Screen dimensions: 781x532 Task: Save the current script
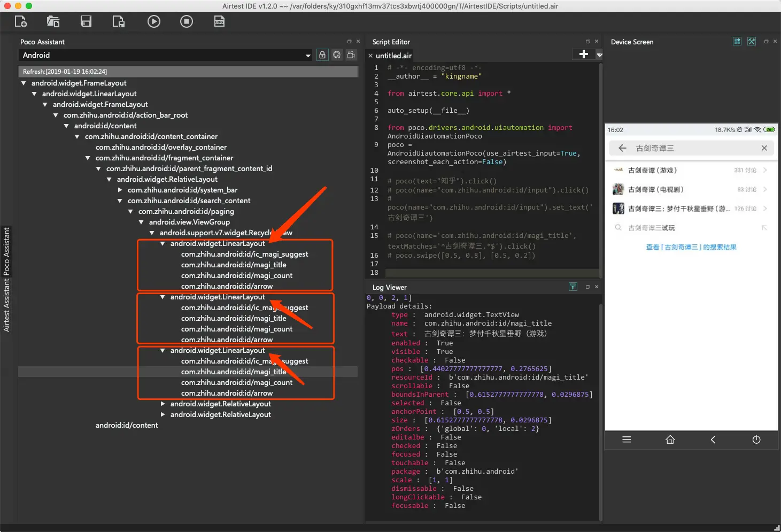click(x=86, y=21)
